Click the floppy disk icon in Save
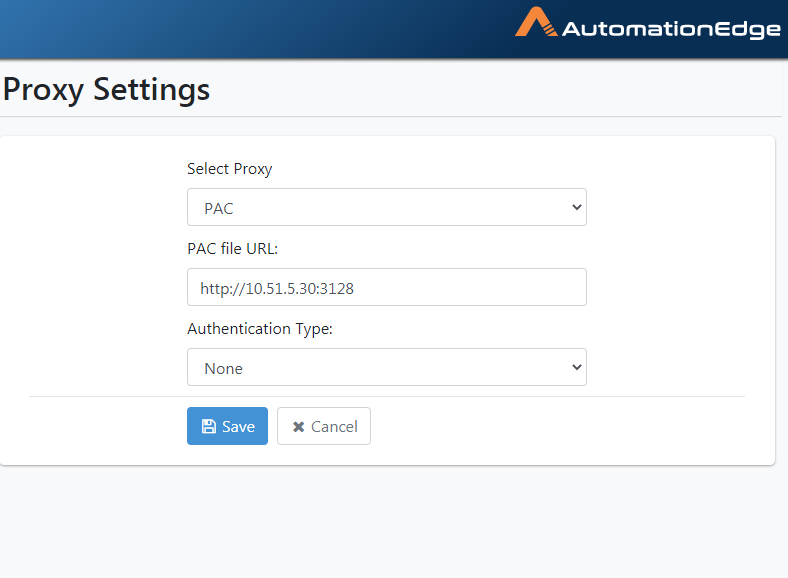Image resolution: width=788 pixels, height=578 pixels. 209,426
